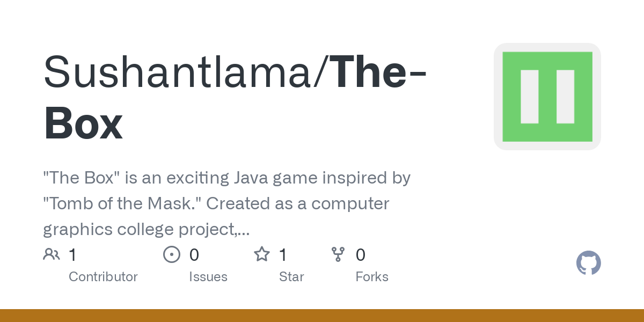The height and width of the screenshot is (322, 644).
Task: Click the fork branch icon
Action: coord(338,254)
